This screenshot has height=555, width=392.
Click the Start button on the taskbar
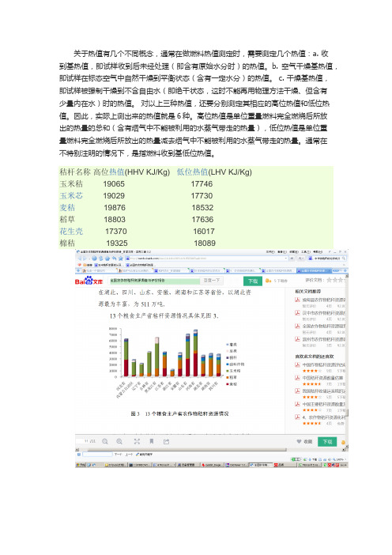tap(81, 465)
